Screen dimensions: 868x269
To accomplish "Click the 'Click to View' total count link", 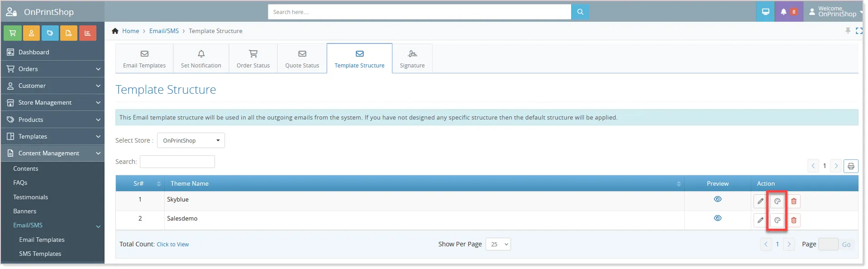I will pyautogui.click(x=173, y=245).
